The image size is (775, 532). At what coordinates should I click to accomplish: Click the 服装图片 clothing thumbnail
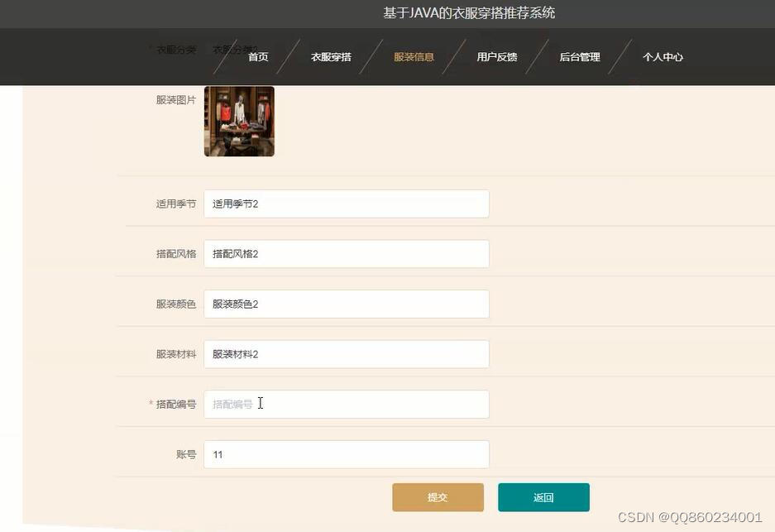[239, 122]
